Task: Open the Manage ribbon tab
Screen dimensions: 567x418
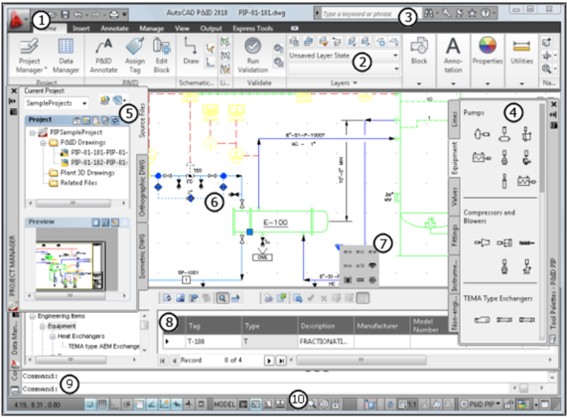Action: tap(152, 28)
